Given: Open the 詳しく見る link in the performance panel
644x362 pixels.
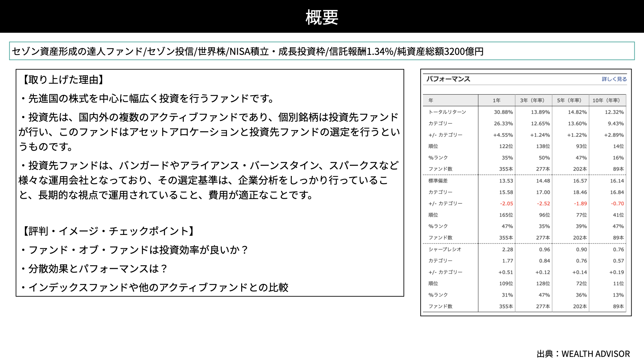Looking at the screenshot, I should click(614, 79).
